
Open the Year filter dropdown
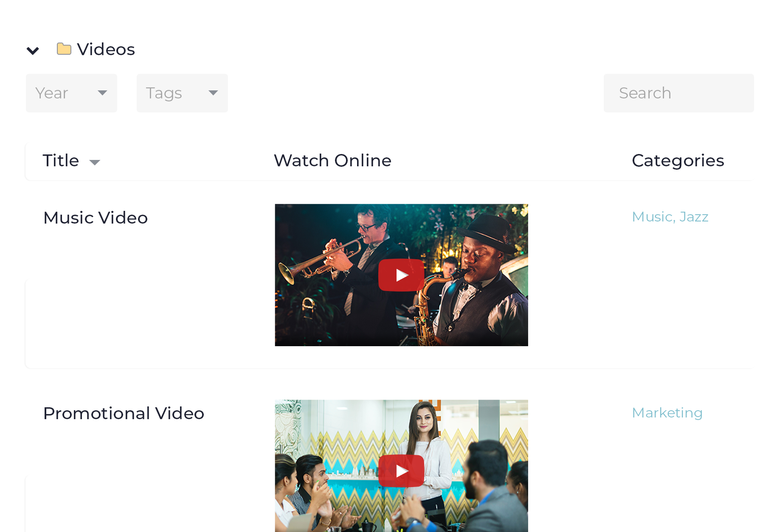[x=71, y=93]
